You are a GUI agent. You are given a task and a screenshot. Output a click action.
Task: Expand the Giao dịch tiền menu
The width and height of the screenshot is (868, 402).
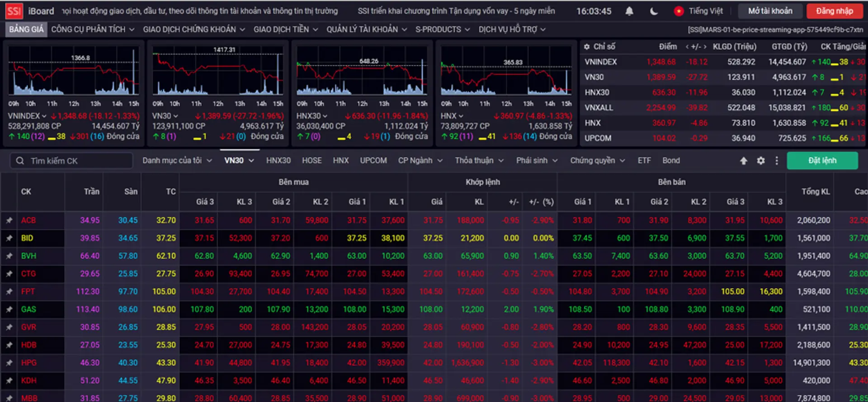pyautogui.click(x=286, y=29)
